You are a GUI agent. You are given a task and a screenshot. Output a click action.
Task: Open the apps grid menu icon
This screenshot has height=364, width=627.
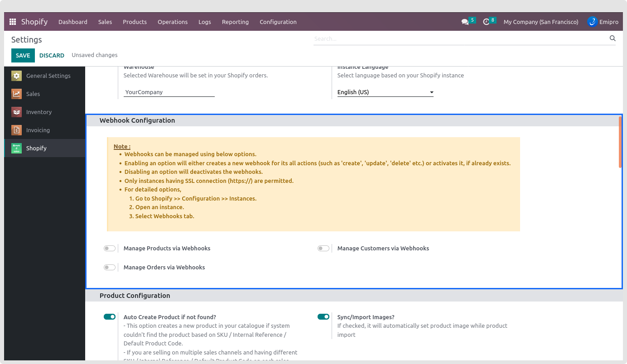(13, 22)
